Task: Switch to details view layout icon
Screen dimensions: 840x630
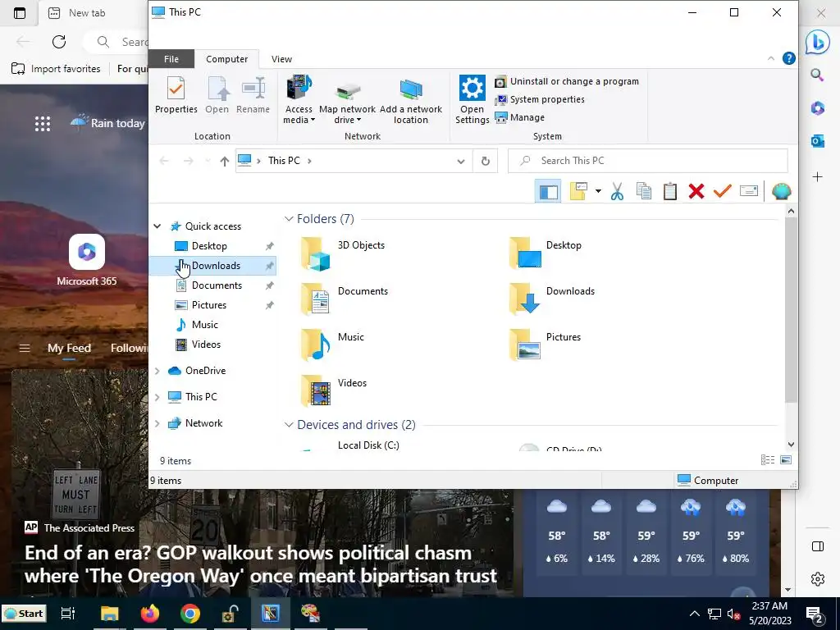Action: [768, 460]
